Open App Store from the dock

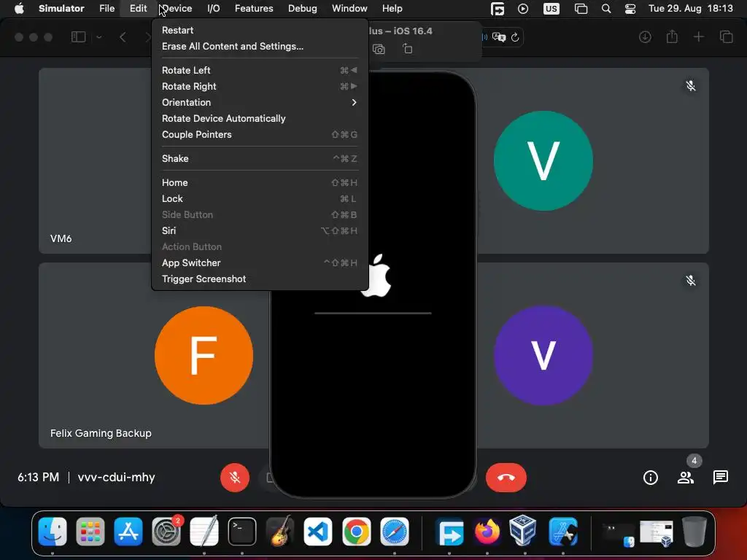128,532
